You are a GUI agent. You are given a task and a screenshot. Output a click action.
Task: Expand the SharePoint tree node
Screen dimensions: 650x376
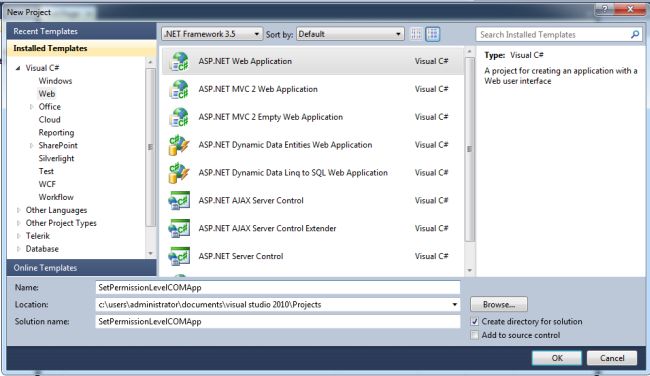(31, 146)
